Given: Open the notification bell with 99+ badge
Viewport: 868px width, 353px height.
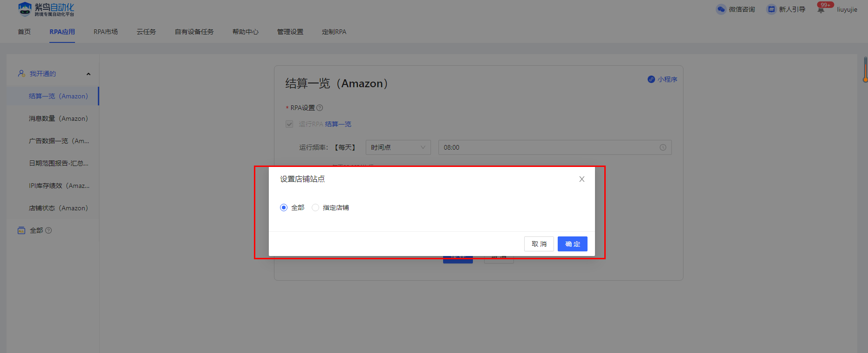Looking at the screenshot, I should 821,9.
